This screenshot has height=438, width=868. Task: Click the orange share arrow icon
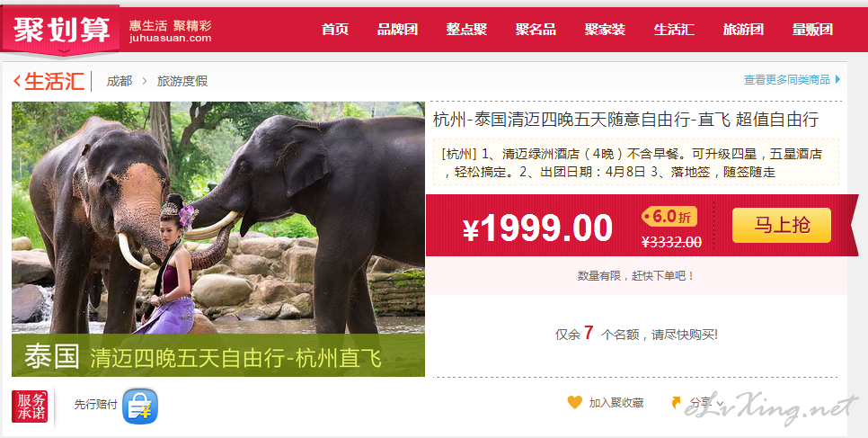click(676, 403)
